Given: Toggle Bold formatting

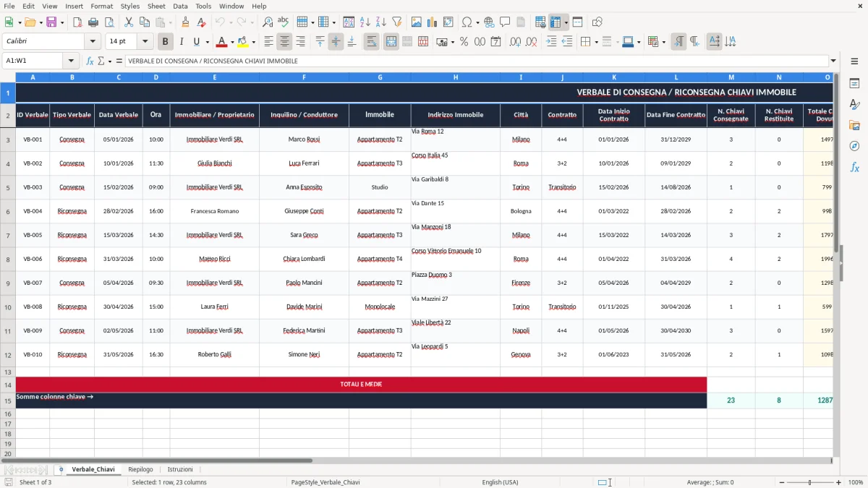Looking at the screenshot, I should pyautogui.click(x=166, y=42).
